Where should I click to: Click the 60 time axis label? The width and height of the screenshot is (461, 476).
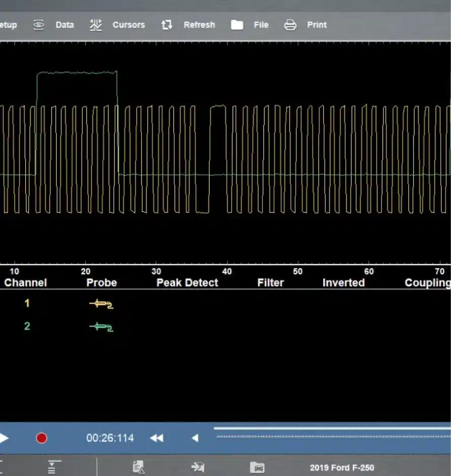click(369, 271)
